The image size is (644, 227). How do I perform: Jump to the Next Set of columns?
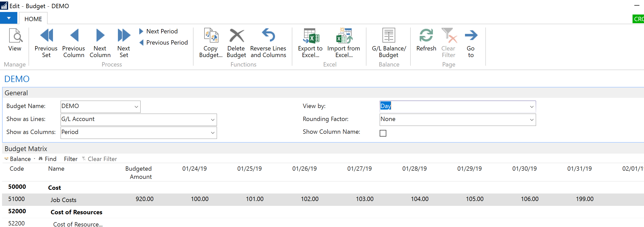(124, 36)
